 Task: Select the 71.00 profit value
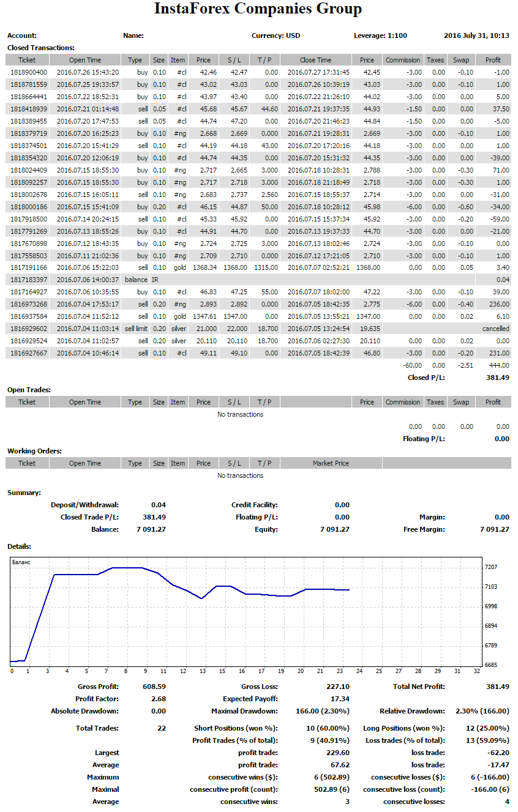click(x=500, y=170)
